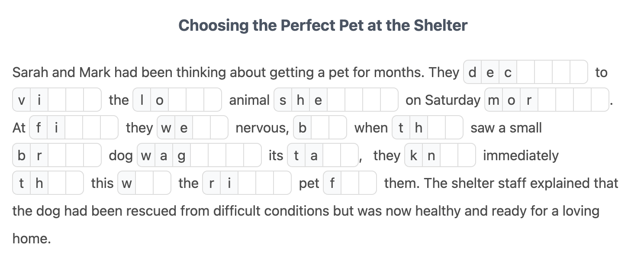Image resolution: width=644 pixels, height=265 pixels.
Task: Click last empty box of the "dec" word
Action: click(x=578, y=72)
